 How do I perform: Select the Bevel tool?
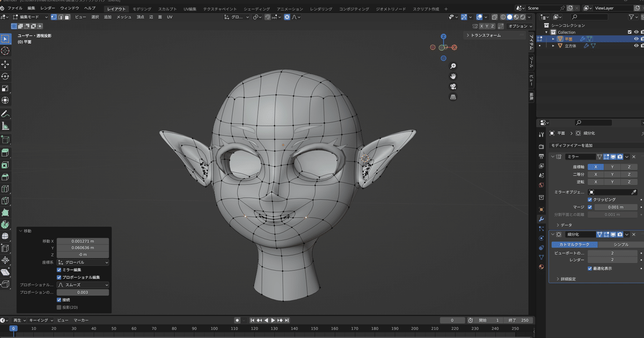tap(5, 177)
